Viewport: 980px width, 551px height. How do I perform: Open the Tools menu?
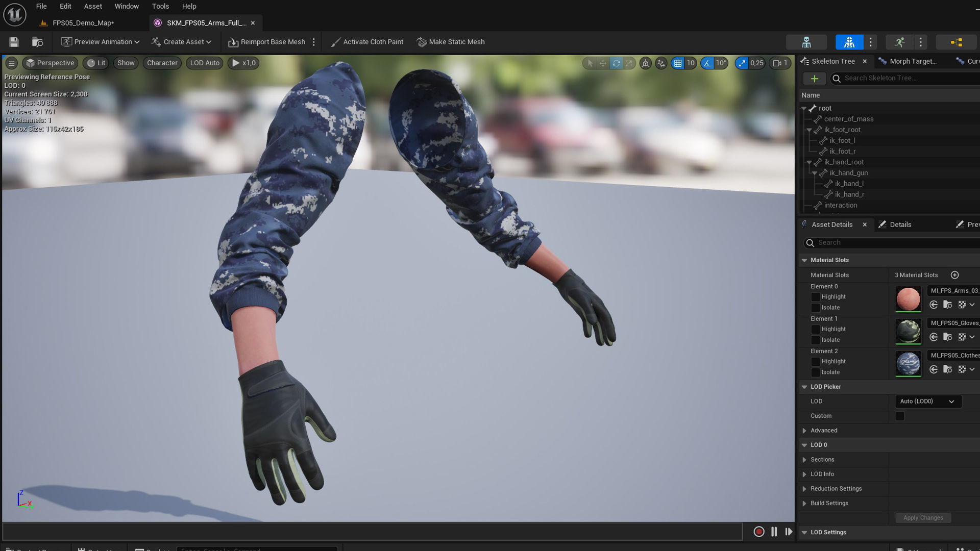coord(160,6)
